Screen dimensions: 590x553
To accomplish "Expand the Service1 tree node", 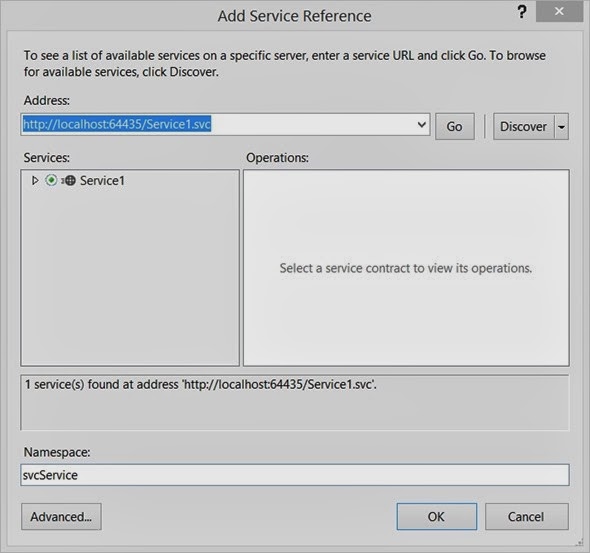I will tap(35, 181).
